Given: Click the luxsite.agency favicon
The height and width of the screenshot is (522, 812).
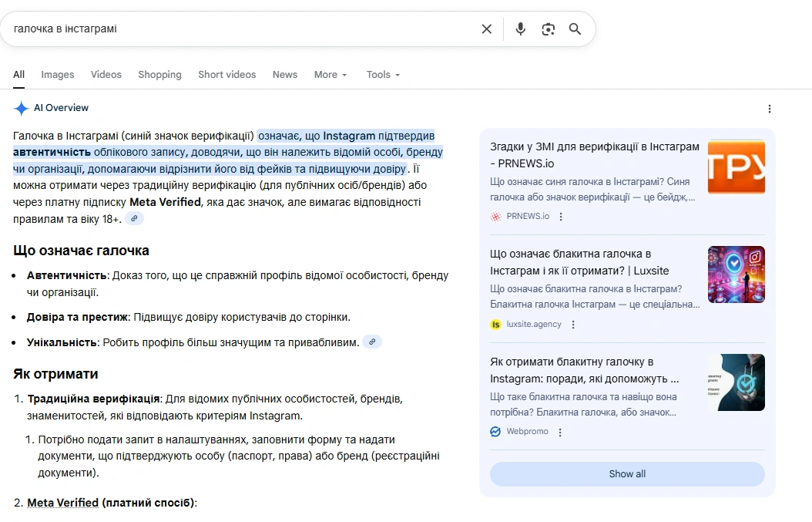Looking at the screenshot, I should [495, 324].
